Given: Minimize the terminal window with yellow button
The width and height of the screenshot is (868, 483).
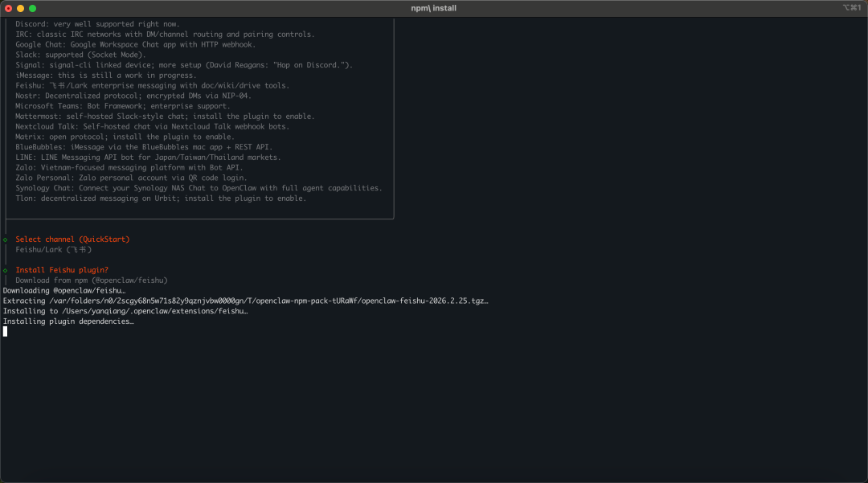Looking at the screenshot, I should point(20,8).
